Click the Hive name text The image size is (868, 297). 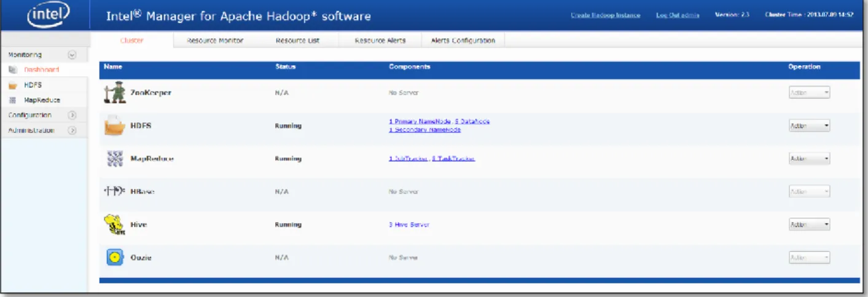pyautogui.click(x=139, y=225)
